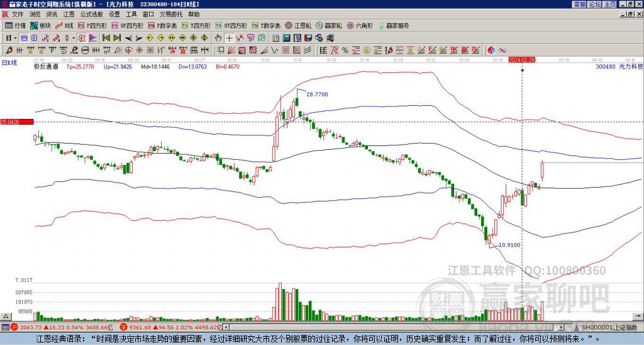This screenshot has height=345, width=644.
Task: Open the 六角形 hexagon tool
Action: pyautogui.click(x=360, y=25)
